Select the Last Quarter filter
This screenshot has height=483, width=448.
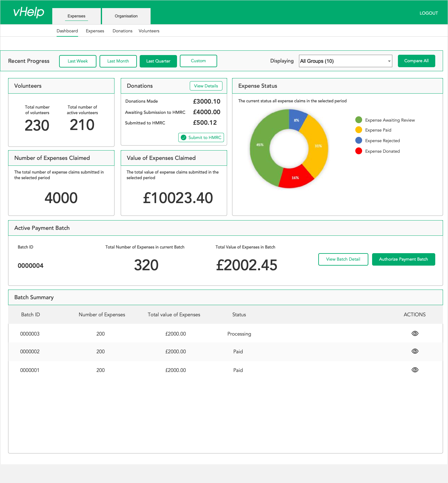click(x=158, y=61)
